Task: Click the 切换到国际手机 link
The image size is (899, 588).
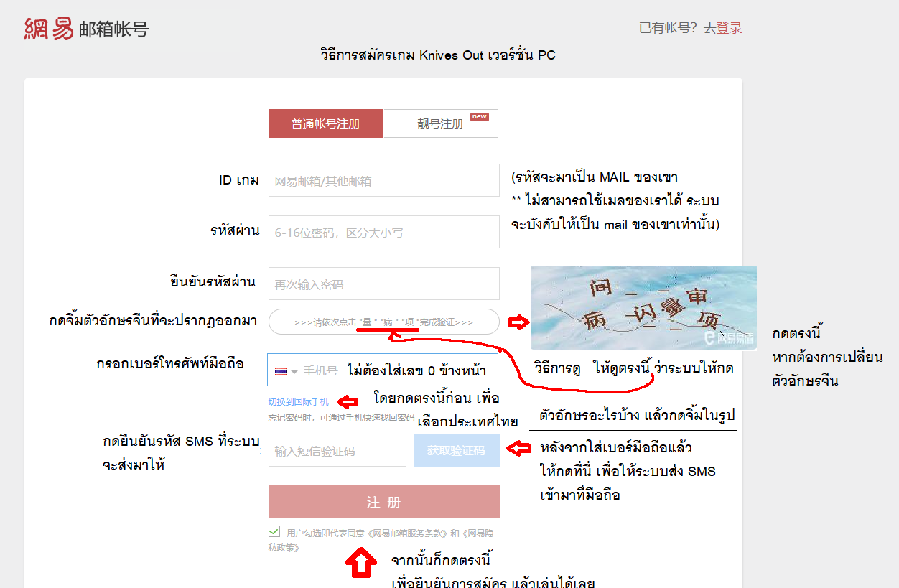Action: [x=299, y=402]
